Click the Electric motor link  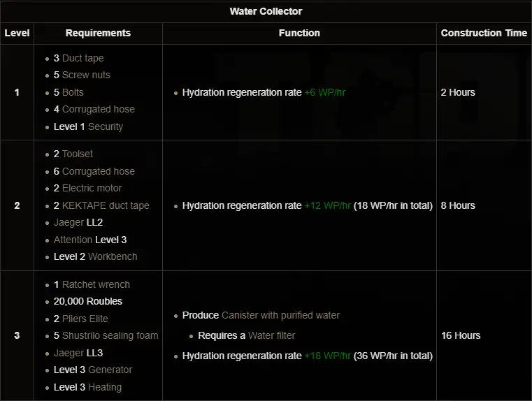point(92,188)
